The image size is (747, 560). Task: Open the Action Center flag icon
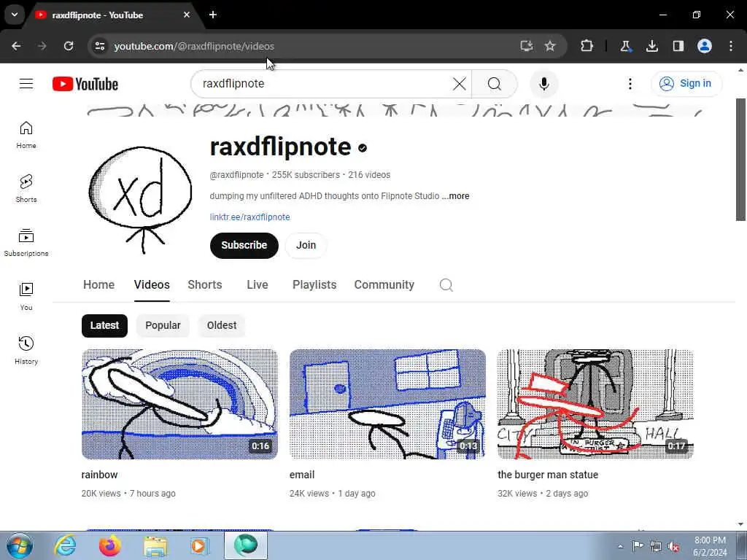tap(638, 545)
